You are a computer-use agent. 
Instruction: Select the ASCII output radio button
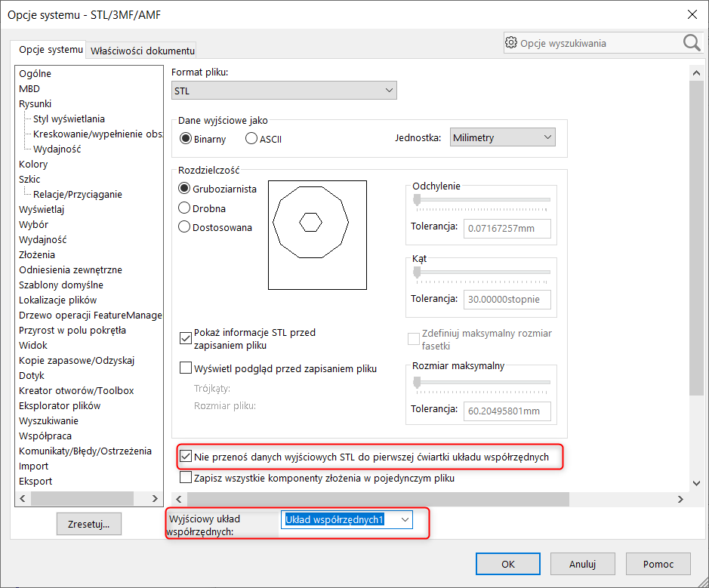252,139
